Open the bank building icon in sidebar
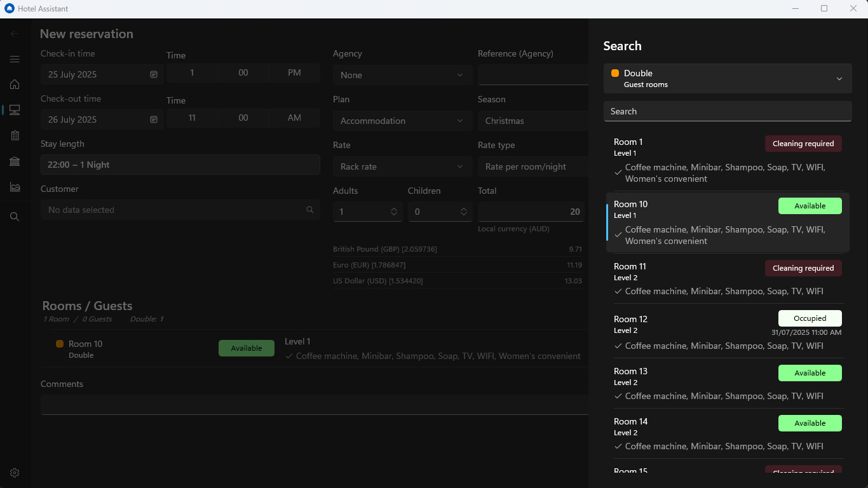Screen dimensions: 868x488 tap(15, 161)
